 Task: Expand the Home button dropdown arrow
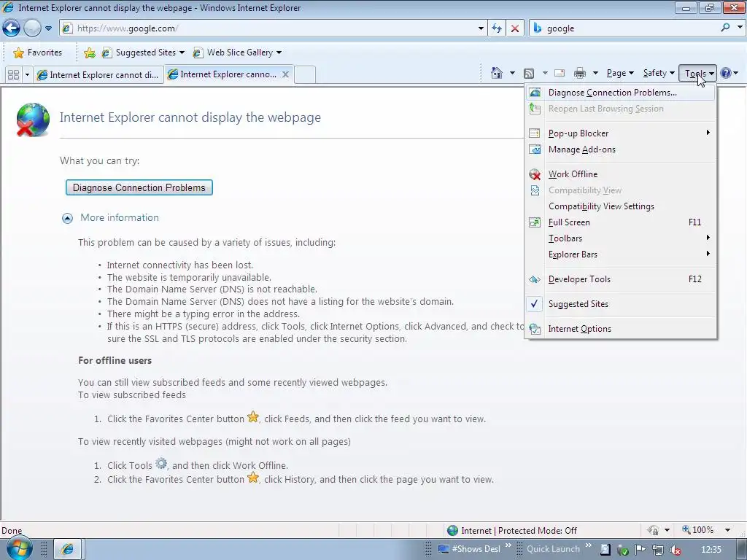point(512,73)
